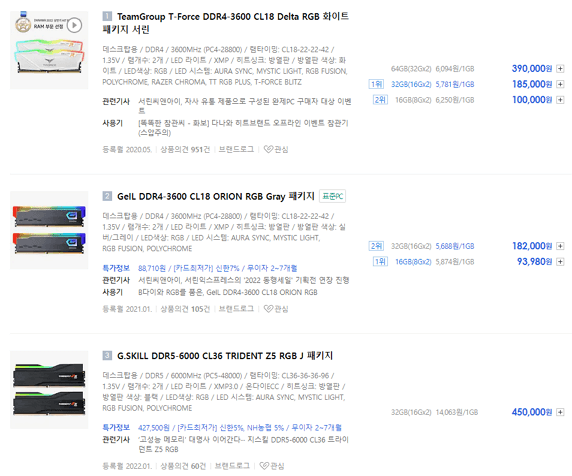Select TeamGroup 32GB(16Gx2) capacity option

point(411,85)
